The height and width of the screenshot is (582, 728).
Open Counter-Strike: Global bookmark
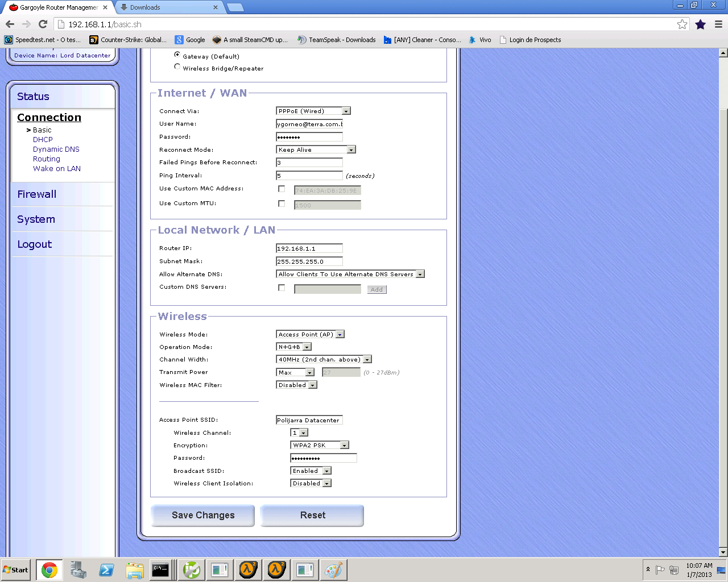[128, 40]
